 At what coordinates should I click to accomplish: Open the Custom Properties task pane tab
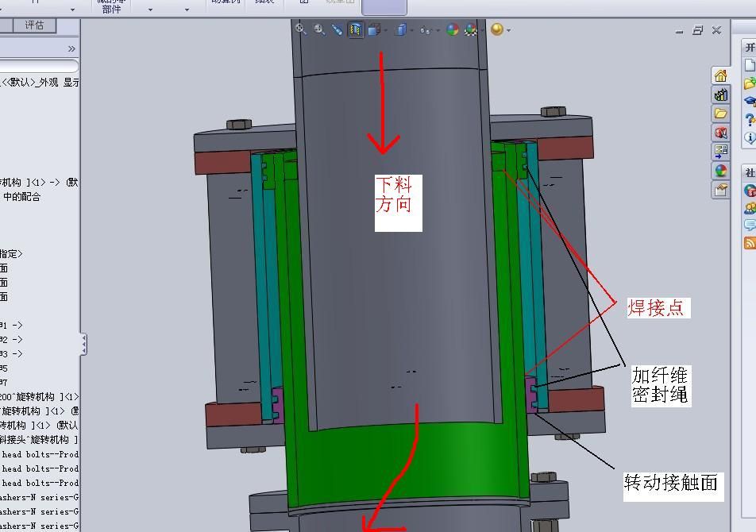click(721, 190)
